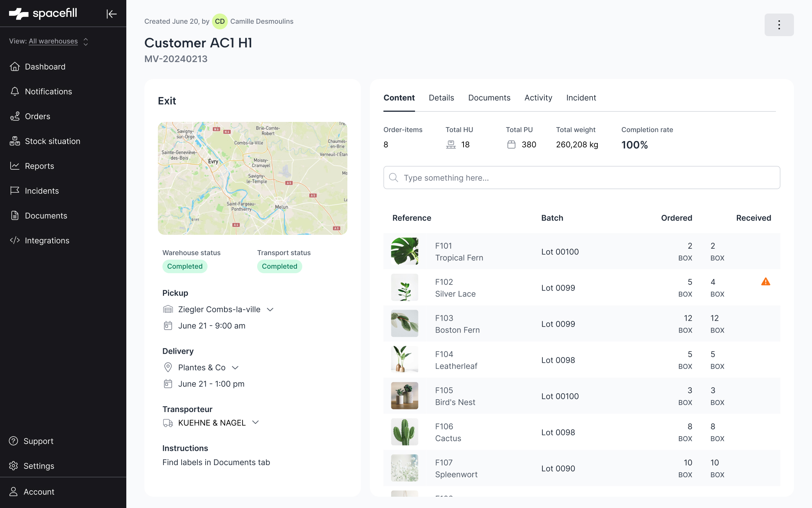812x508 pixels.
Task: Click the map of Évry area
Action: tap(253, 178)
